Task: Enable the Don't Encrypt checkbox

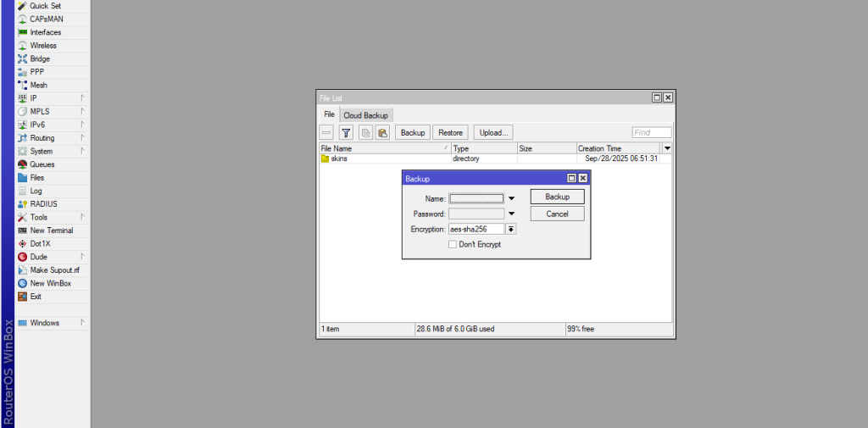Action: [x=453, y=244]
